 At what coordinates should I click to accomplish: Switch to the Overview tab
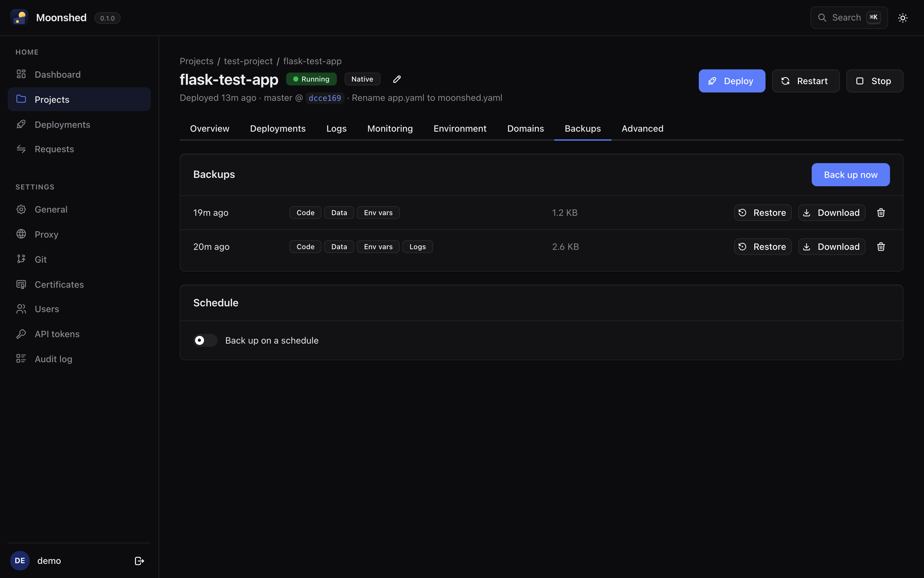[x=210, y=128]
